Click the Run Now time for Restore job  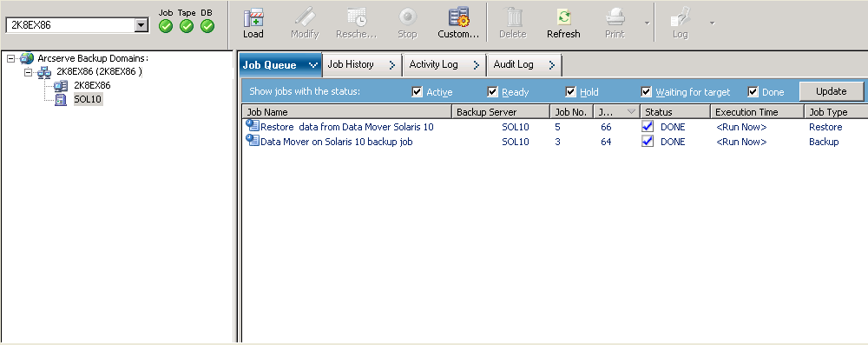coord(741,127)
